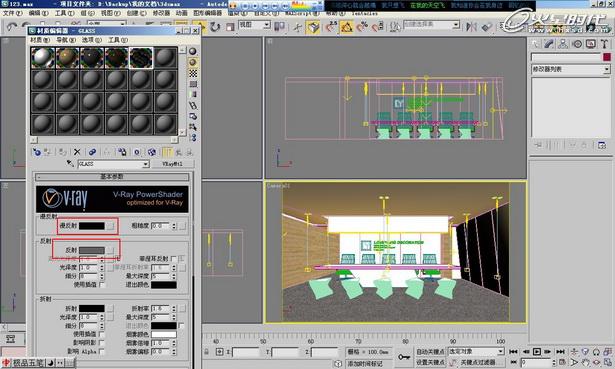Enable Affect Alpha checkbox in refraction group

click(x=102, y=352)
